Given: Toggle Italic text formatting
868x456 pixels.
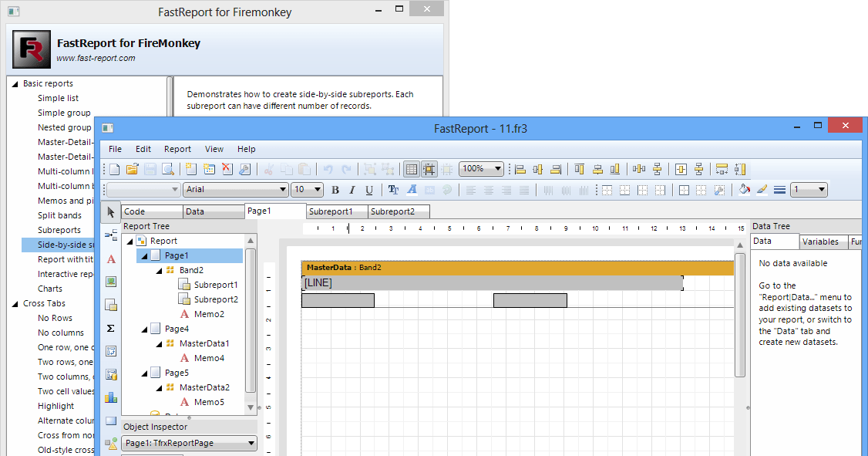Looking at the screenshot, I should coord(352,190).
